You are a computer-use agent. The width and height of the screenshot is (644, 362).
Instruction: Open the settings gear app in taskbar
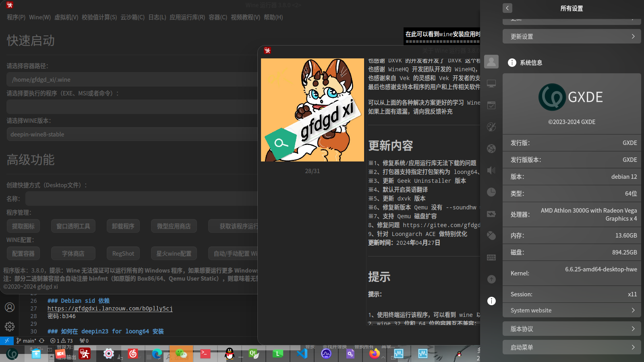[109, 354]
